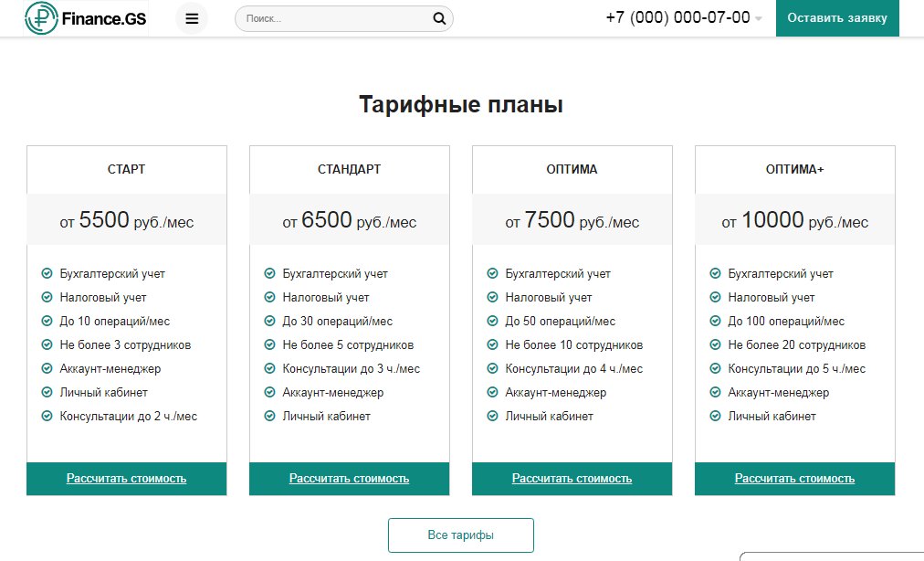The width and height of the screenshot is (924, 561).
Task: Select the СТАРТ plan title
Action: 126,169
